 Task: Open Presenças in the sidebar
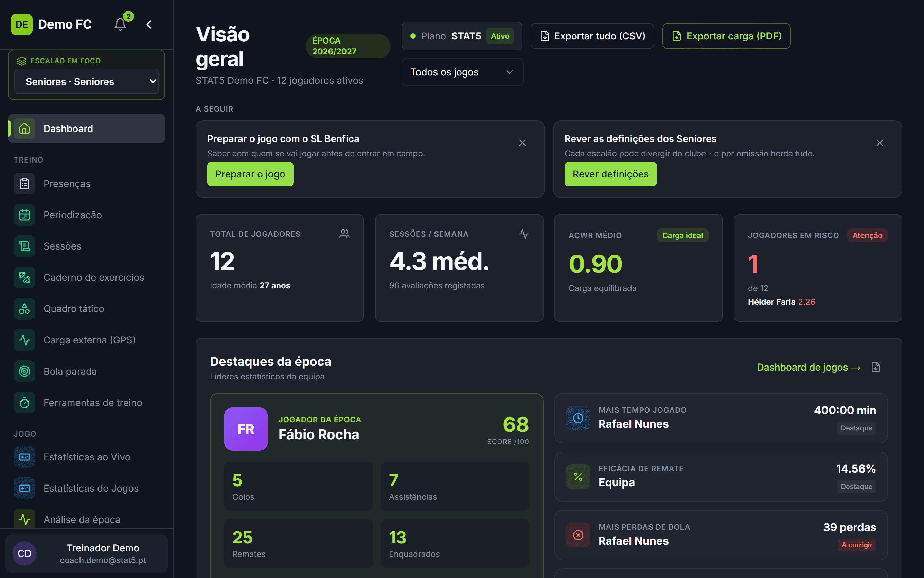coord(87,184)
